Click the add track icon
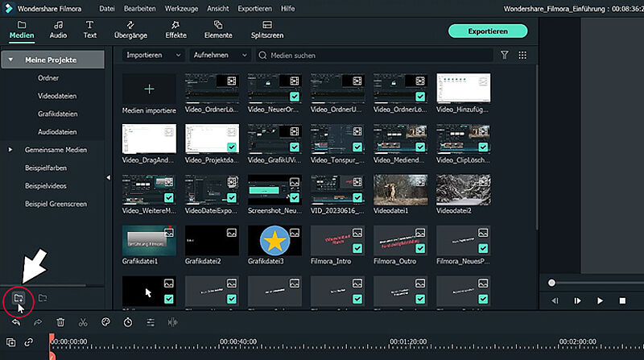644x360 pixels. 11,342
